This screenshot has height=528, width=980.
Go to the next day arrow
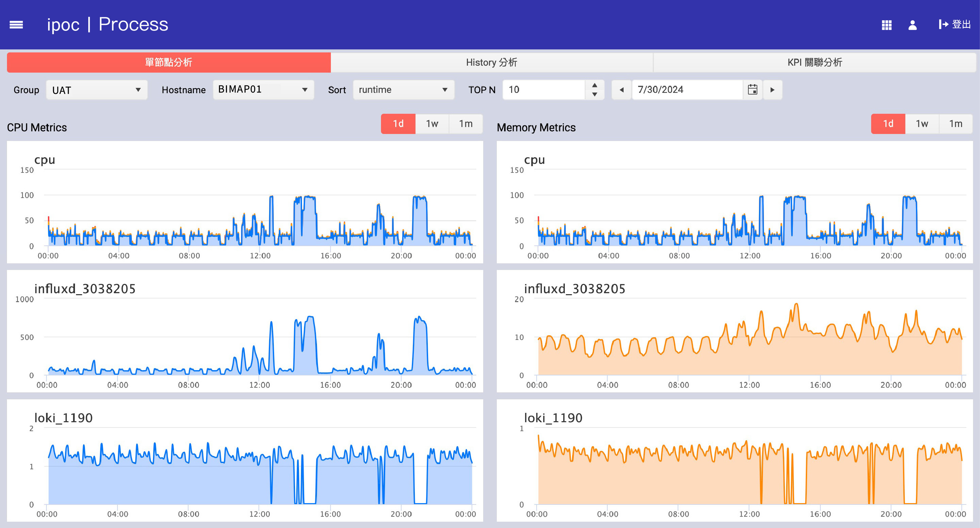pos(772,90)
